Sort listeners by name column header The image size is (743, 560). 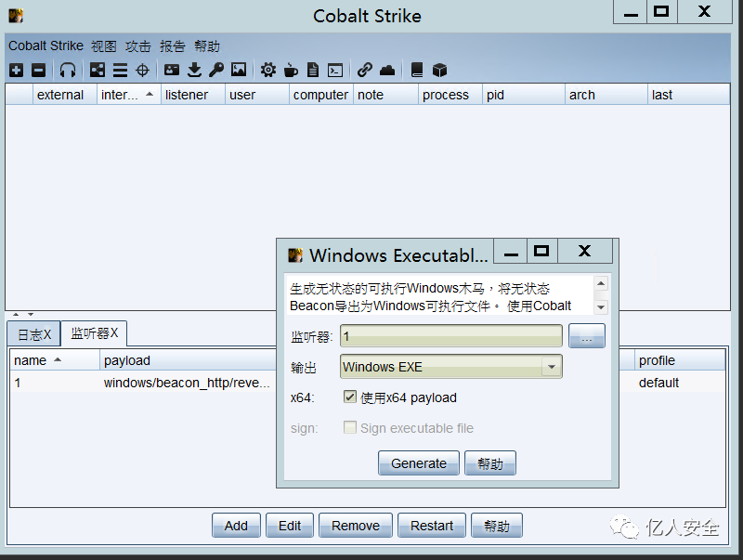pos(54,360)
